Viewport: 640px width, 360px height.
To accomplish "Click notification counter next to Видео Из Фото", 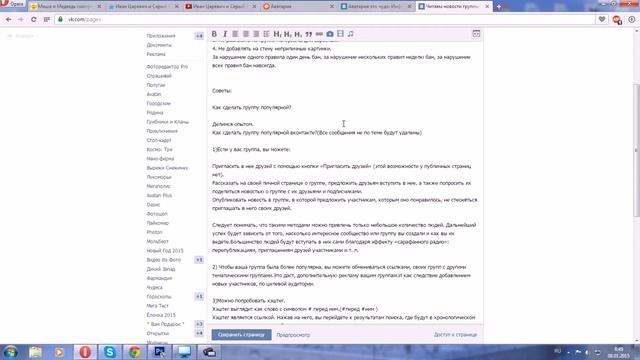I will click(199, 260).
